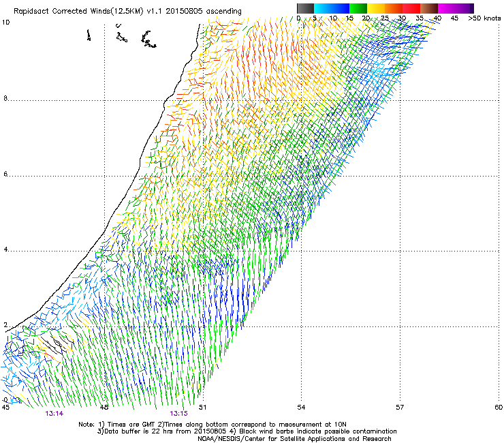The image size is (504, 443).
Task: Click the purple 13:15 time label
Action: 178,414
